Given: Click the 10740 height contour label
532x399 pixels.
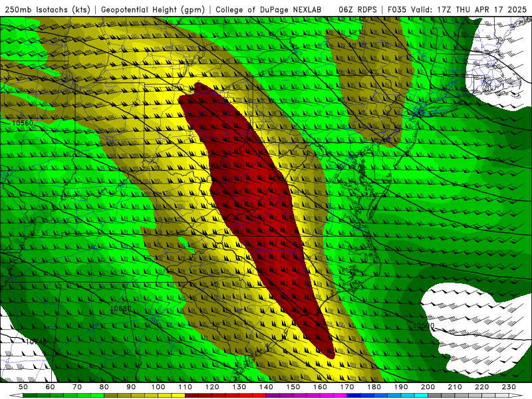Looking at the screenshot, I should pos(36,342).
